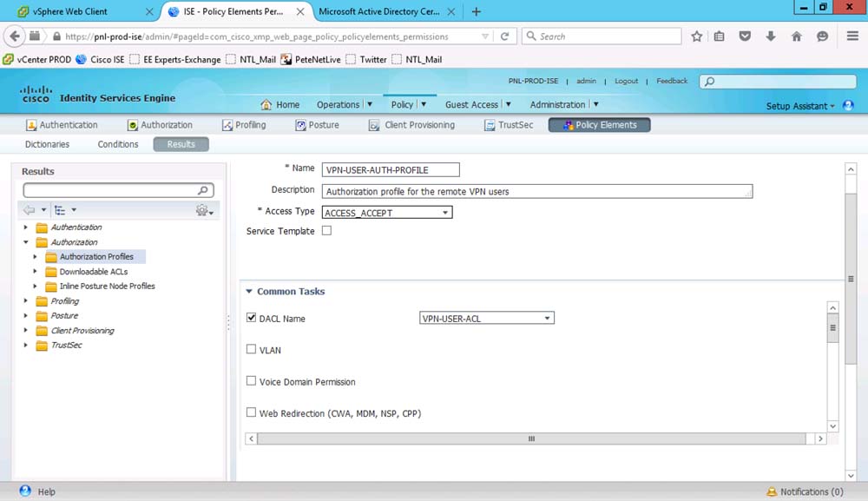Screen dimensions: 868x501
Task: Expand the Downloadable ACLs node
Action: pyautogui.click(x=35, y=272)
